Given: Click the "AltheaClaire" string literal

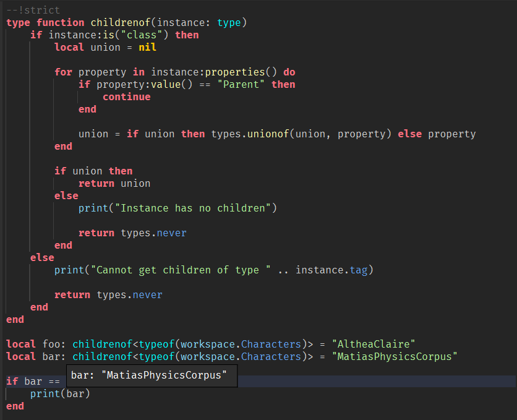Looking at the screenshot, I should 373,344.
